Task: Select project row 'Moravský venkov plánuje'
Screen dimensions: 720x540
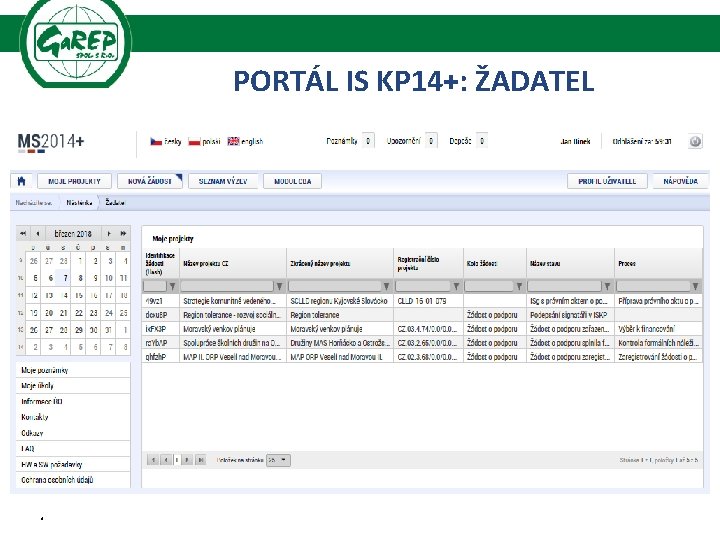Action: [x=422, y=329]
